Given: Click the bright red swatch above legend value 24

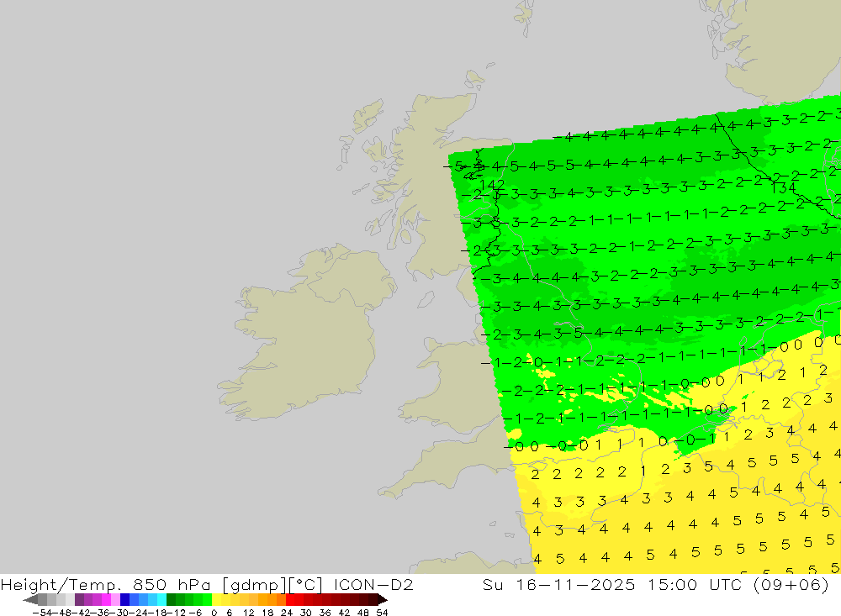Looking at the screenshot, I should pos(290,600).
